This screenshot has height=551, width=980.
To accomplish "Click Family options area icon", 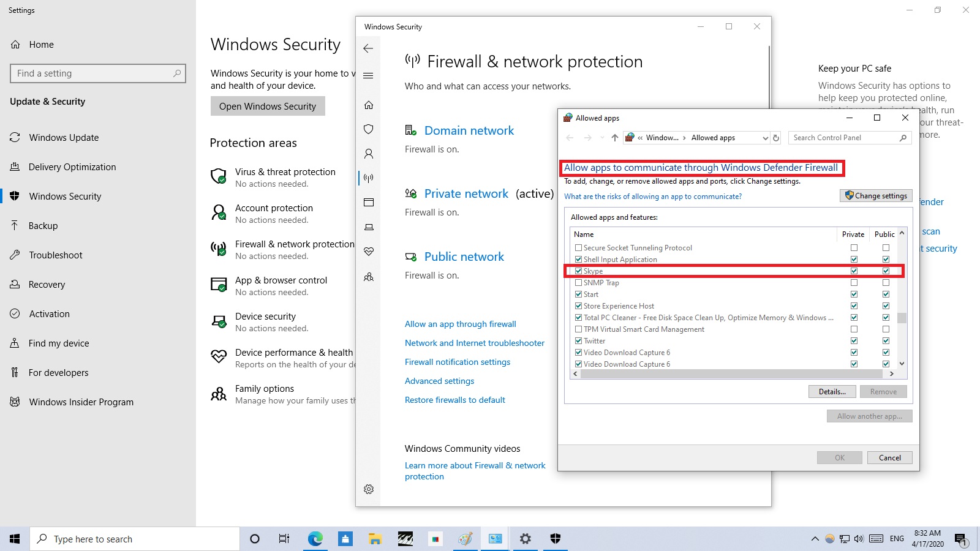I will coord(219,394).
